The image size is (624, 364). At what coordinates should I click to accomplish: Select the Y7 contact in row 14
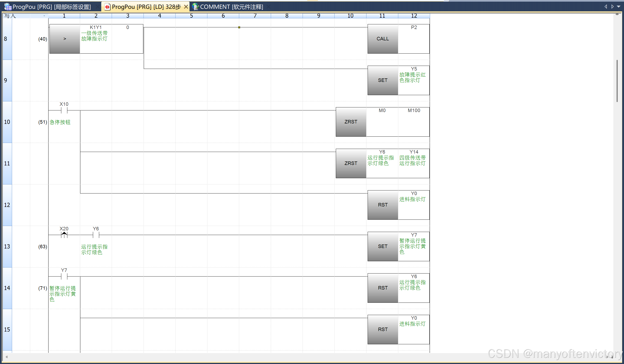pyautogui.click(x=64, y=276)
